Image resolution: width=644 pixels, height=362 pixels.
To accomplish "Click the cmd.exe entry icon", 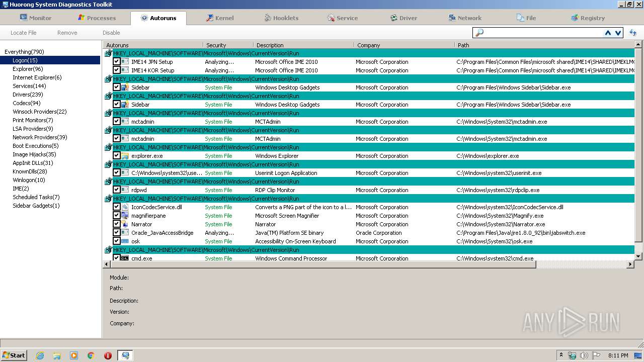I will click(x=125, y=258).
